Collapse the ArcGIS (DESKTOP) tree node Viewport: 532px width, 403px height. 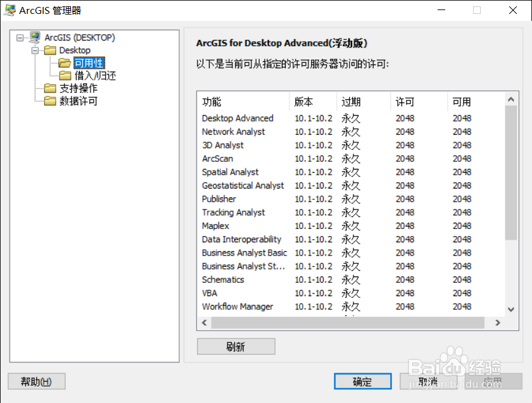[x=20, y=37]
